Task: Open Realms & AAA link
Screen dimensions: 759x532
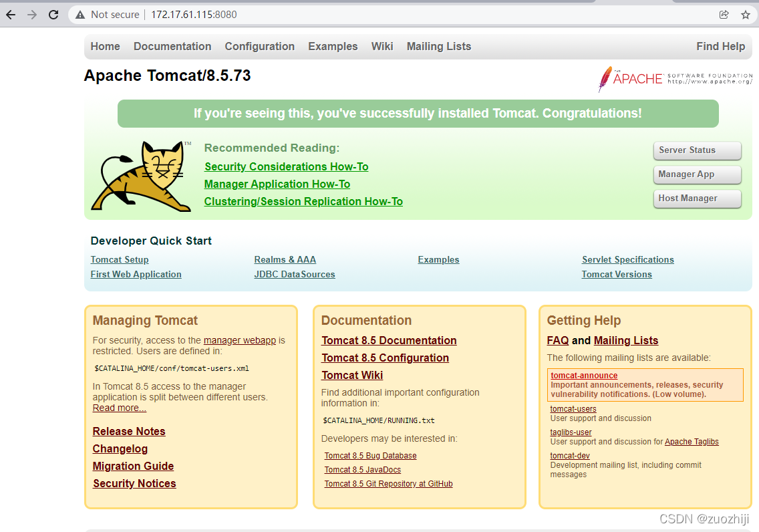Action: [285, 259]
